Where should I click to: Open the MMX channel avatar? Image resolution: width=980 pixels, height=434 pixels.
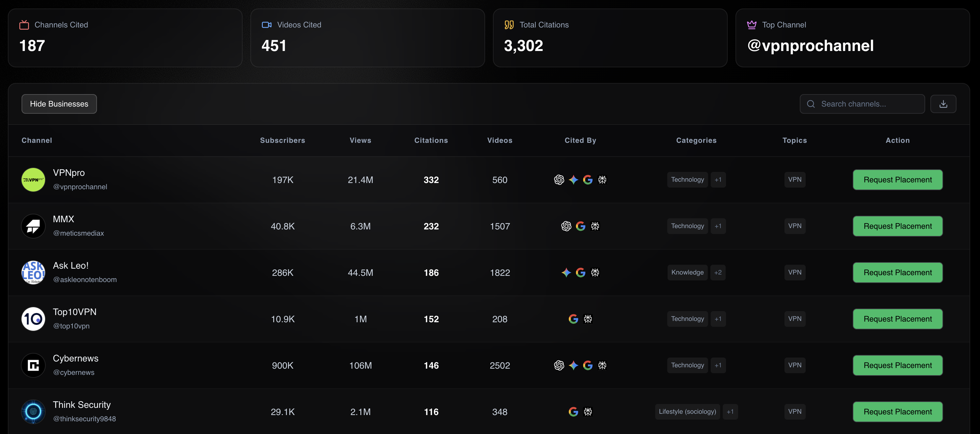pyautogui.click(x=33, y=226)
